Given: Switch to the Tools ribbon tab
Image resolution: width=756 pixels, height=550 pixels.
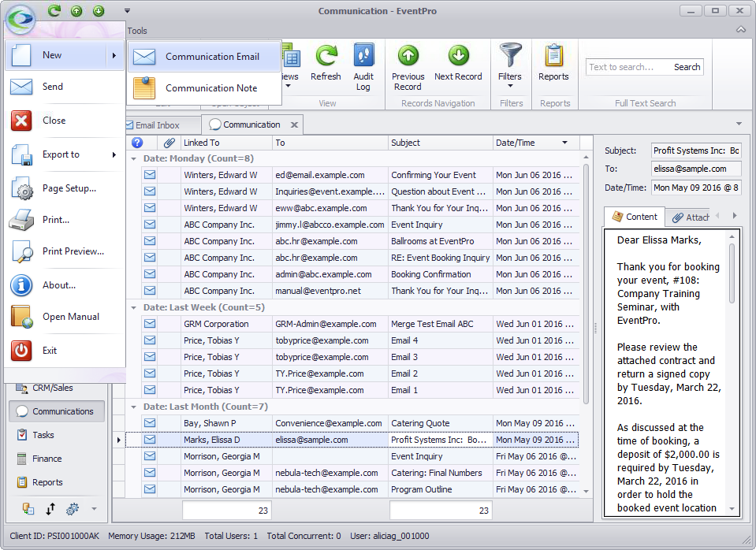Looking at the screenshot, I should click(137, 31).
